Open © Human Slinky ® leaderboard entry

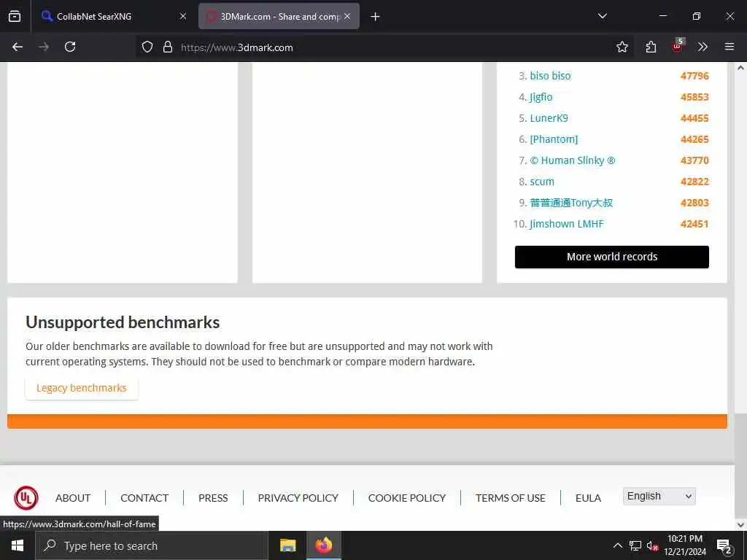tap(573, 160)
